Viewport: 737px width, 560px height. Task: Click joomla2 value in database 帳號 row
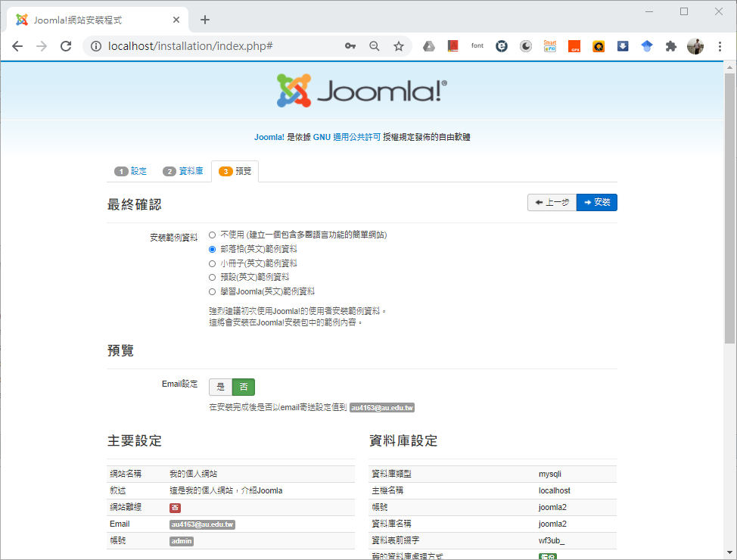tap(552, 507)
